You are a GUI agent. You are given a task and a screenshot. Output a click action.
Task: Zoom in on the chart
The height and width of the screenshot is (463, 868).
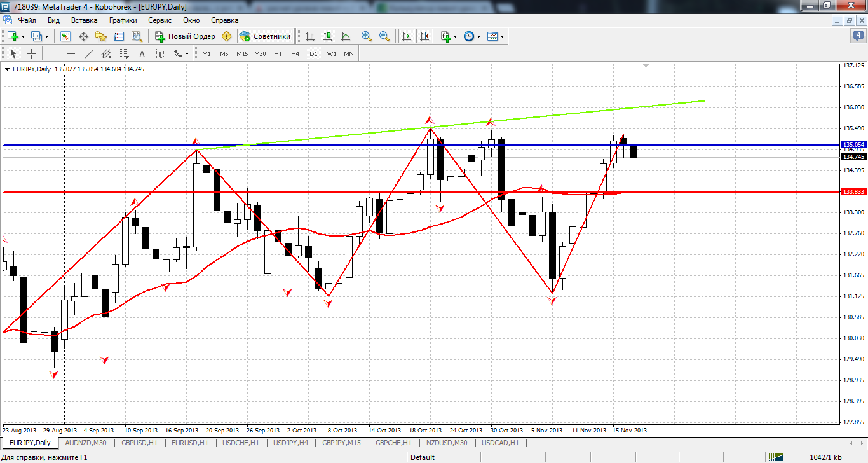click(367, 36)
